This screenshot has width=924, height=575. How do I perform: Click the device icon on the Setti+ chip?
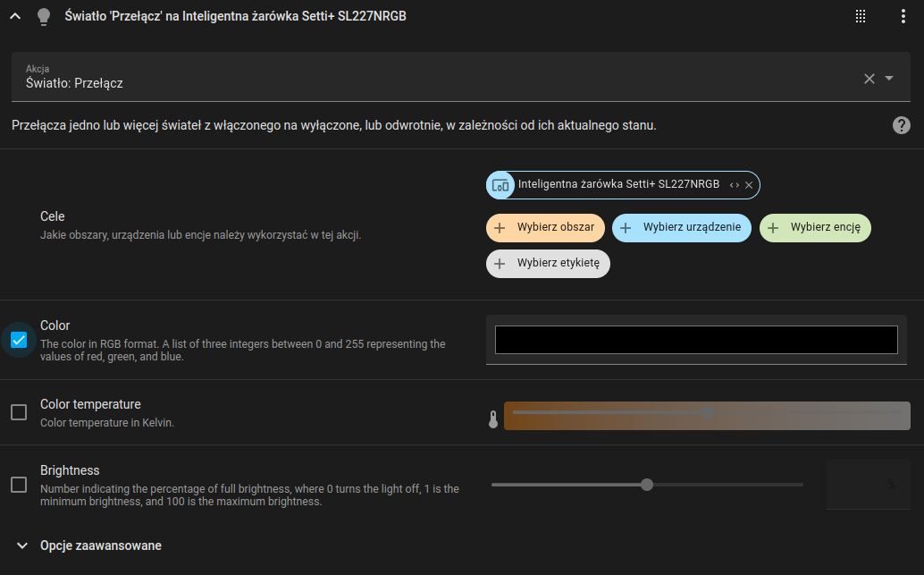tap(500, 185)
